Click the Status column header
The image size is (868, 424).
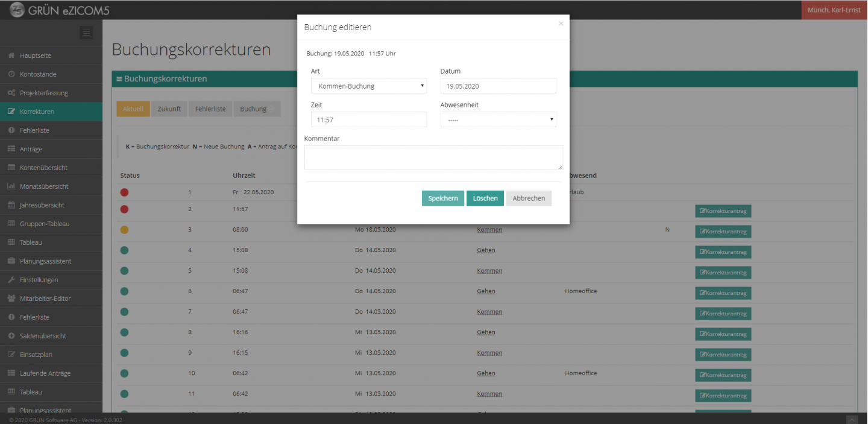click(130, 176)
